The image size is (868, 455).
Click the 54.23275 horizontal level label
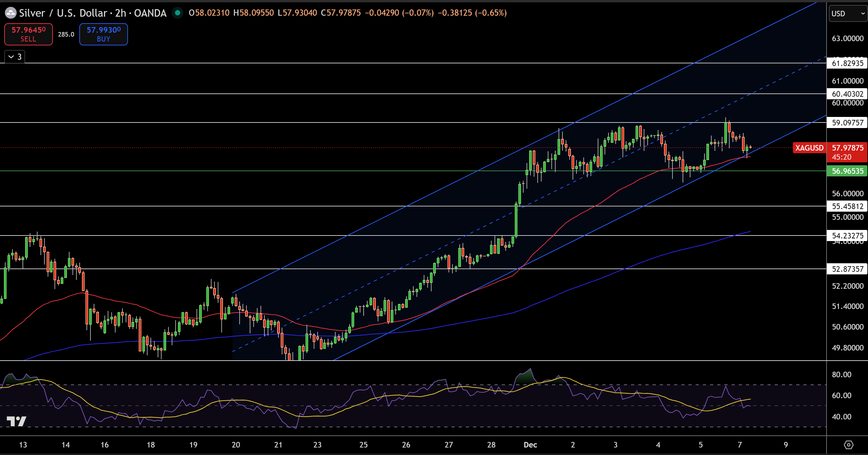point(847,236)
